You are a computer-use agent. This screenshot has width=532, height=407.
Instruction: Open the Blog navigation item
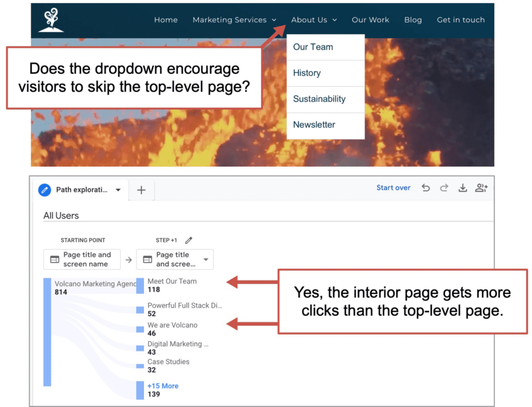413,20
